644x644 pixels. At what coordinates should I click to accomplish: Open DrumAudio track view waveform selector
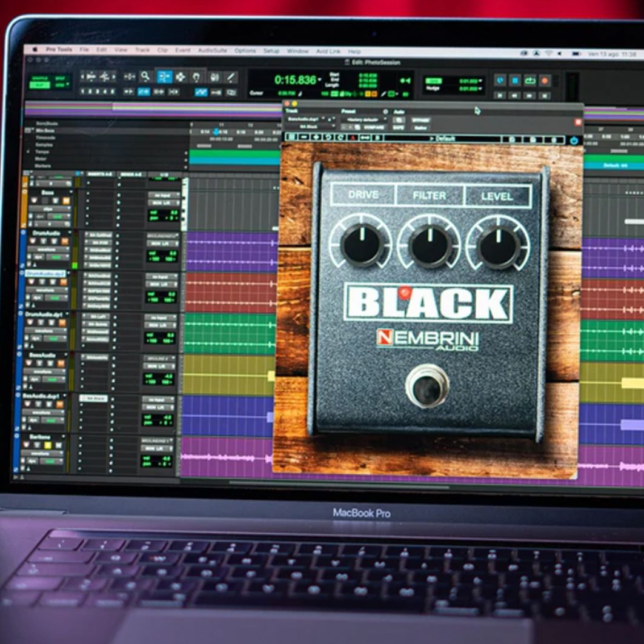(47, 250)
